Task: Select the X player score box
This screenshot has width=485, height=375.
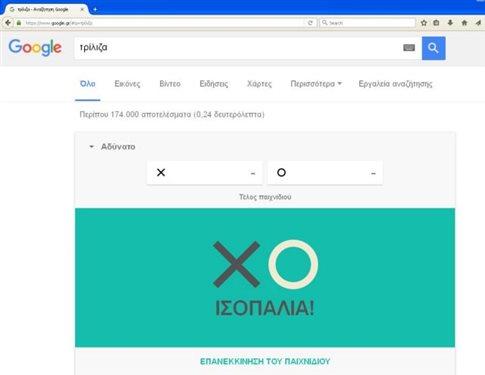Action: point(205,173)
